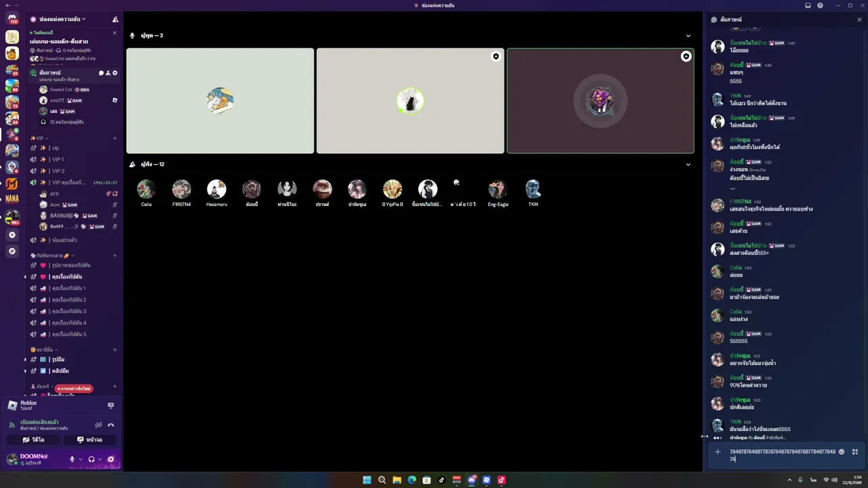Open headphone output options arrow
Screen dimensions: 868x488
point(100,460)
